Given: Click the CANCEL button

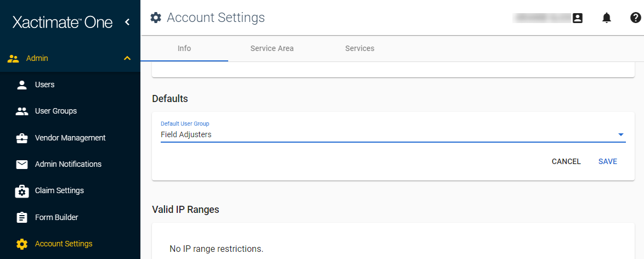Looking at the screenshot, I should pyautogui.click(x=566, y=161).
